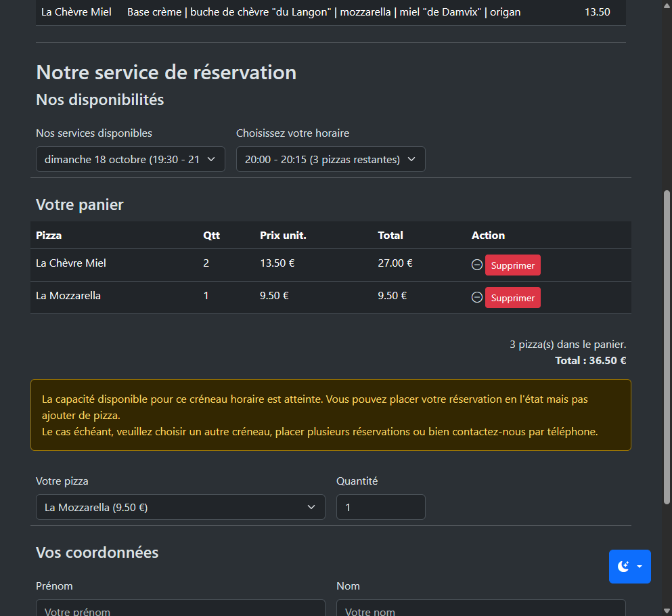Click the Action column header
The width and height of the screenshot is (672, 616).
[488, 236]
